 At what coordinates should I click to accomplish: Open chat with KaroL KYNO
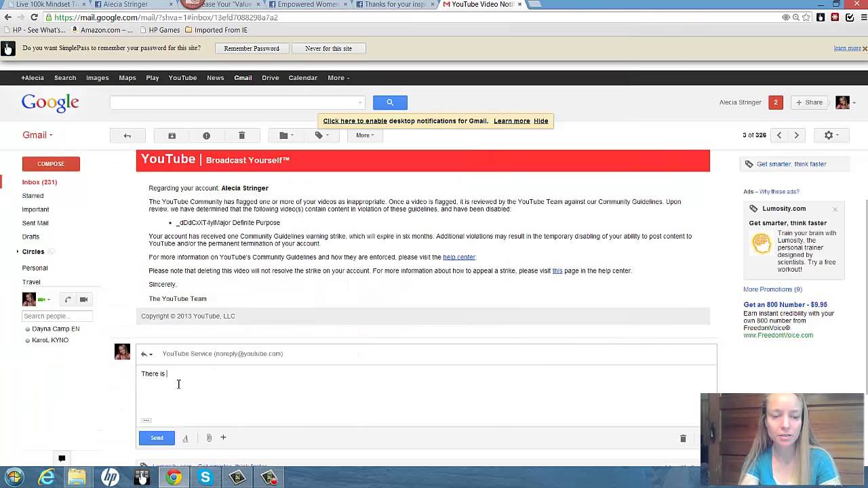click(50, 340)
